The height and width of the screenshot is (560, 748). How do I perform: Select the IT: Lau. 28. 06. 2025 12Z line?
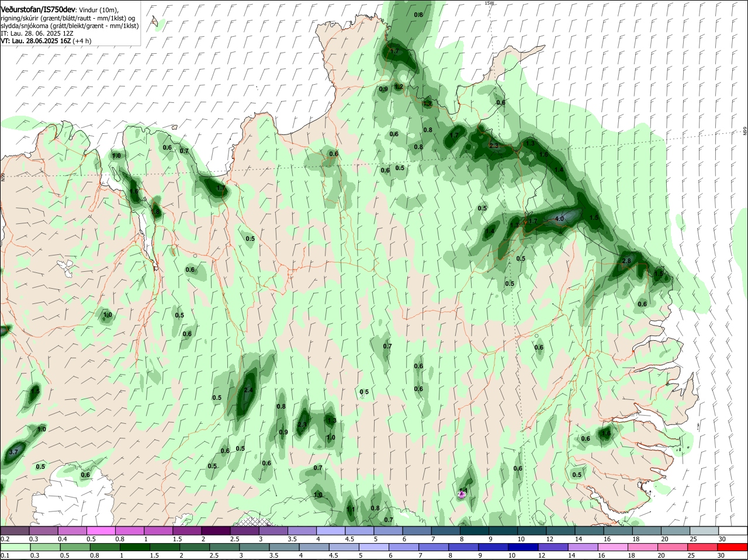click(x=37, y=34)
